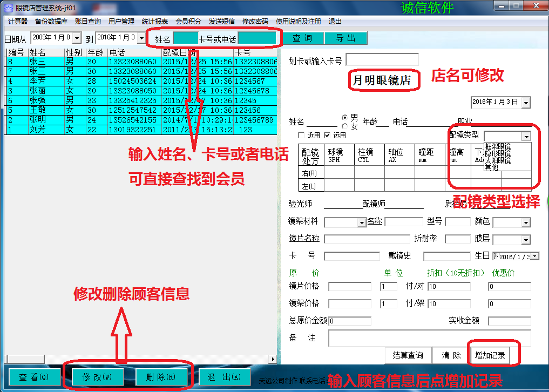The height and width of the screenshot is (392, 549).
Task: Click the 备注 text box
Action: tap(430, 338)
